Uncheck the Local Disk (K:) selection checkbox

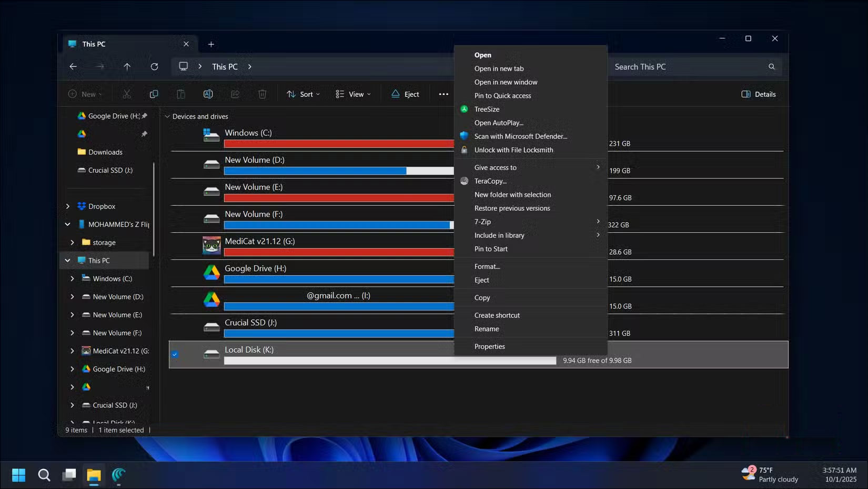pos(175,354)
